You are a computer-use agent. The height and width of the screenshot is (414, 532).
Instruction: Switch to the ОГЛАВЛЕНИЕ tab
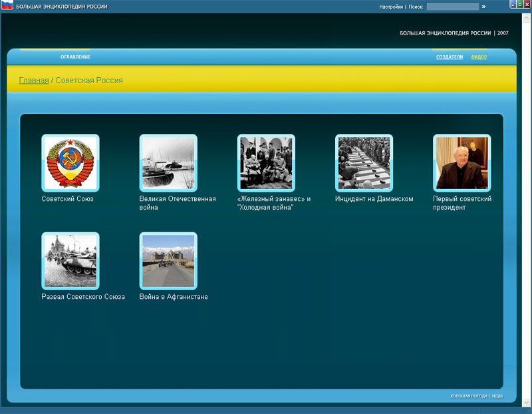coord(75,57)
